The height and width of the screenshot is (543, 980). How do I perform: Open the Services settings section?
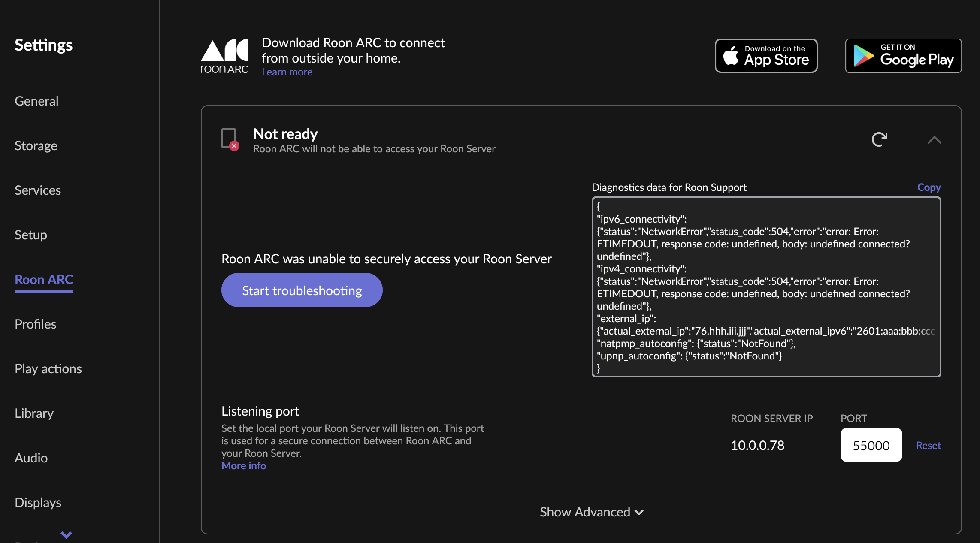click(38, 190)
